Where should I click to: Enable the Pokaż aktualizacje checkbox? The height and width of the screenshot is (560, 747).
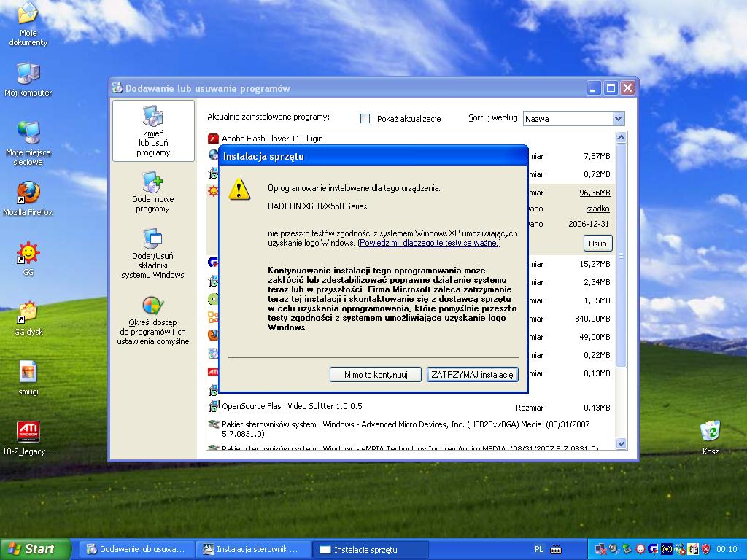(365, 119)
